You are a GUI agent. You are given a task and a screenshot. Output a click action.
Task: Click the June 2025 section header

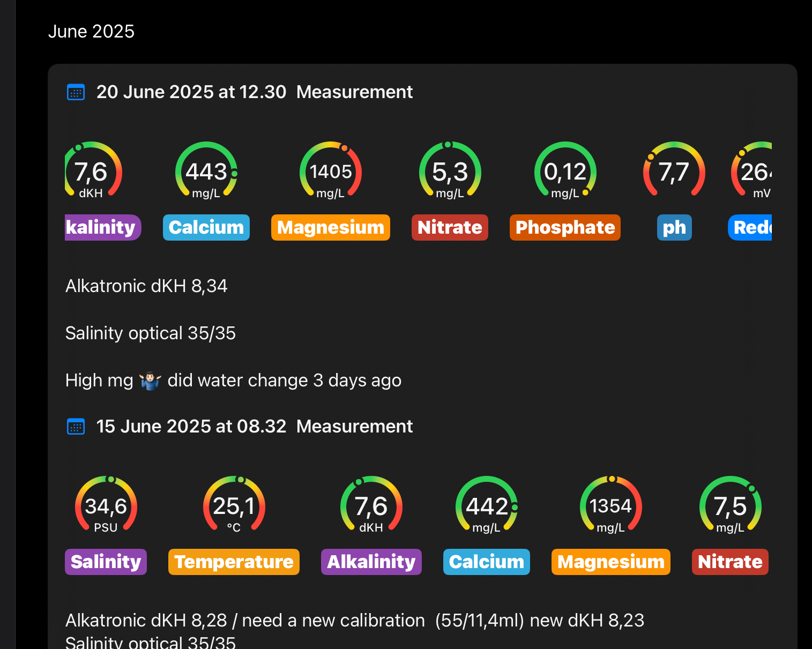tap(91, 32)
